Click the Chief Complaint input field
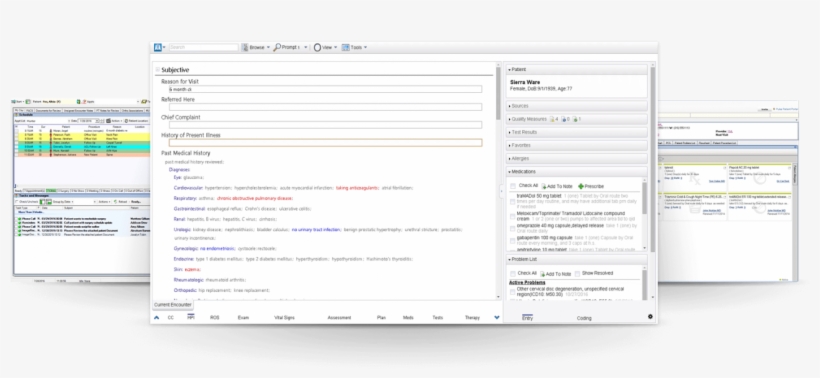820x378 pixels. pos(325,125)
